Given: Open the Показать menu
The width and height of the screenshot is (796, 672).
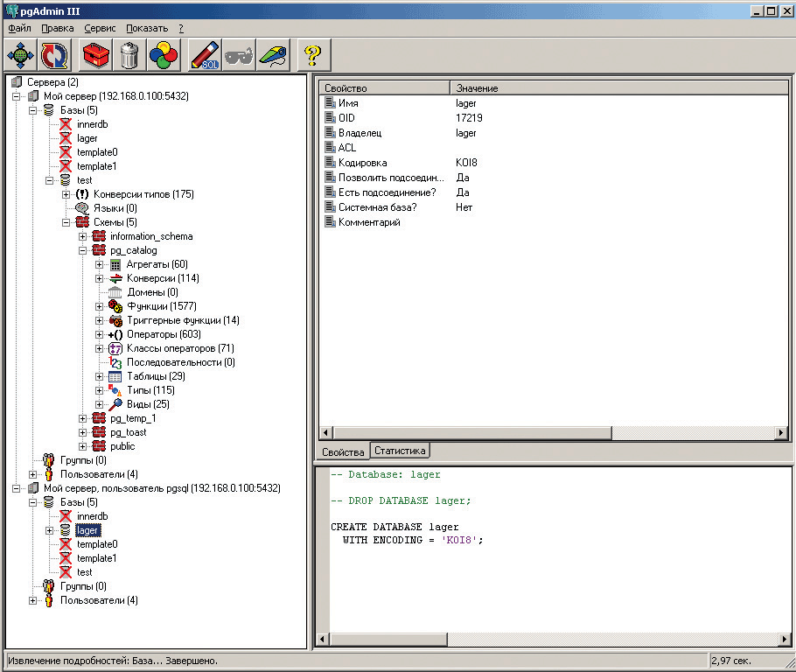Looking at the screenshot, I should pos(147,29).
